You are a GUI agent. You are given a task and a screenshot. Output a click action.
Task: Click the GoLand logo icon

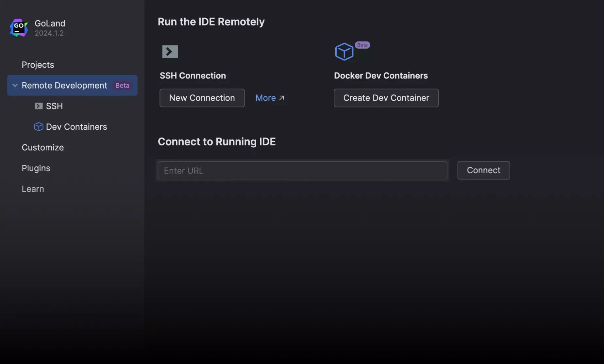pos(19,28)
